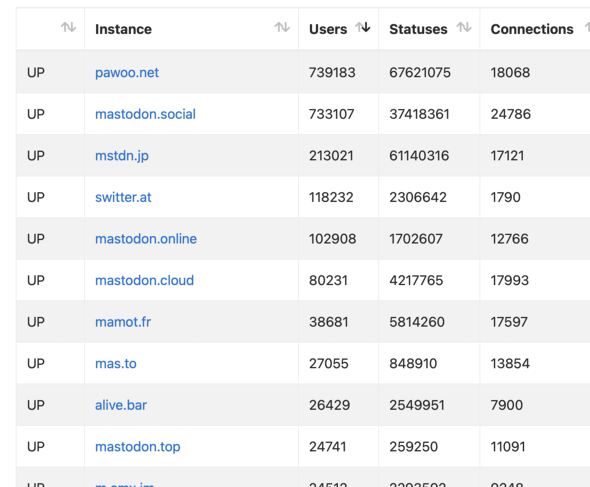Click the Statuses column sort icon
This screenshot has width=590, height=487.
[464, 27]
